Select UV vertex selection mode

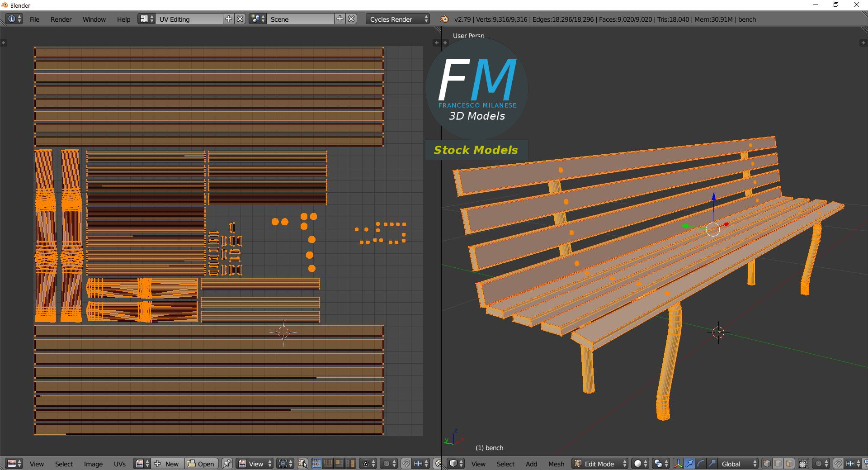(316, 464)
